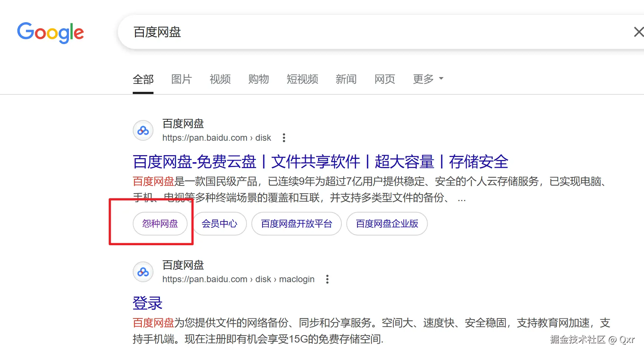Click the Baidu Netdisk favicon on first result
644x354 pixels.
(x=143, y=130)
